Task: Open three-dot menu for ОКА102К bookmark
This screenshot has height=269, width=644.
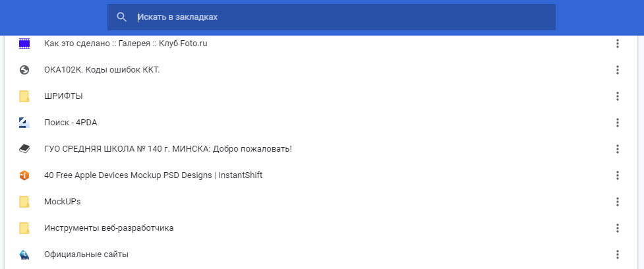Action: point(617,70)
